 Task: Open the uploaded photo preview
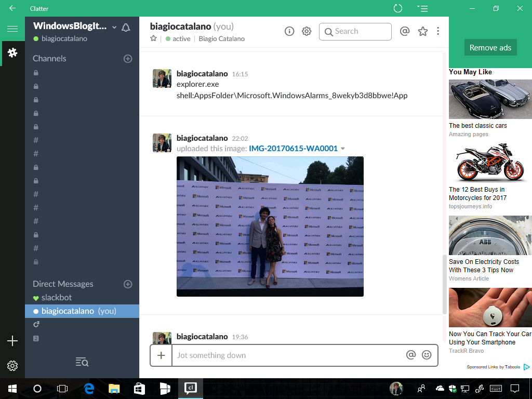270,227
